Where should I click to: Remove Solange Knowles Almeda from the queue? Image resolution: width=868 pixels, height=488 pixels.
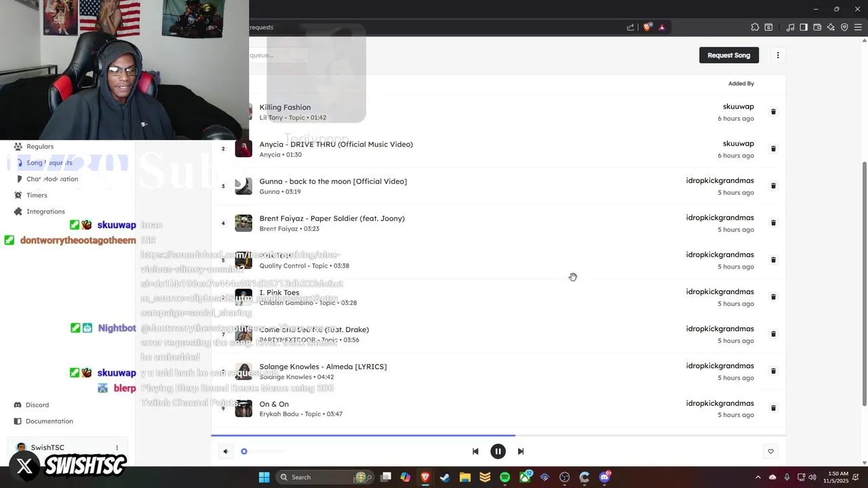[x=773, y=371]
